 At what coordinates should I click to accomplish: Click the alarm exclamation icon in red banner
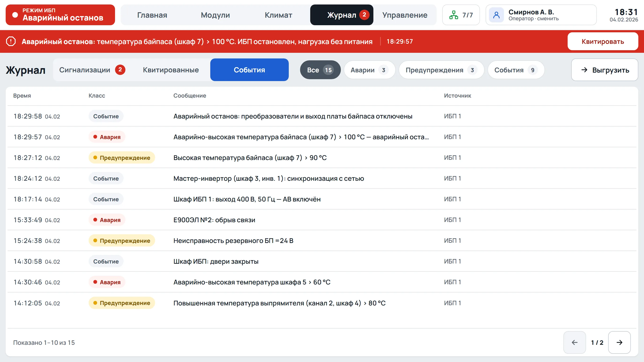11,41
